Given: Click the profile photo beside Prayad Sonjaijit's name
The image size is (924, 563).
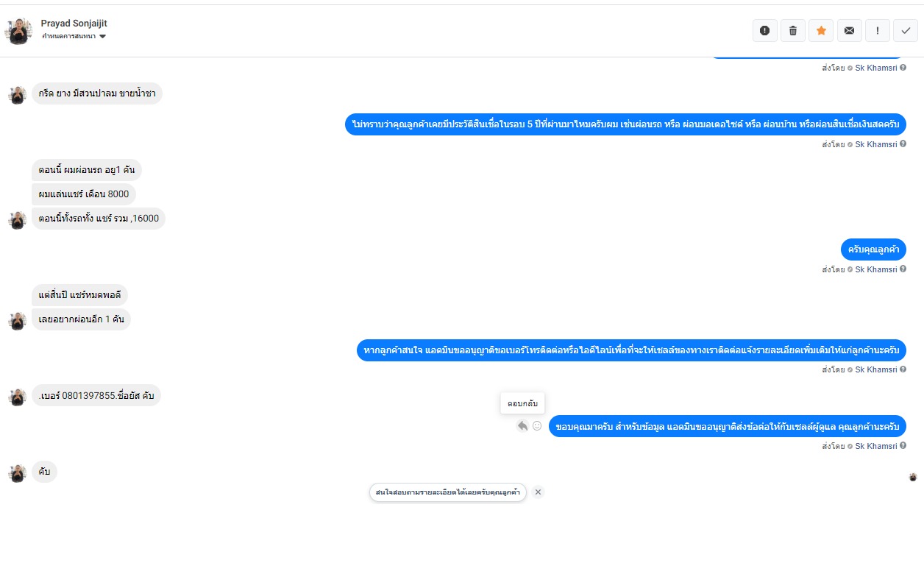Looking at the screenshot, I should pos(18,31).
